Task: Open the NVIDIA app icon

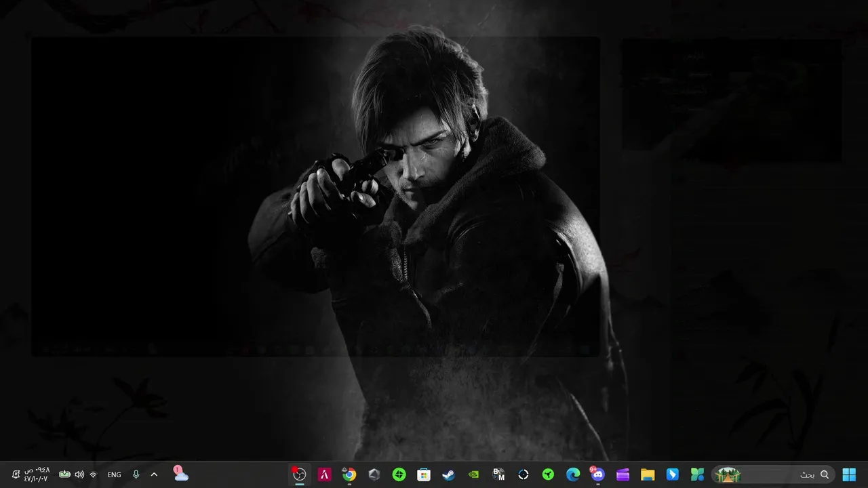Action: point(474,474)
